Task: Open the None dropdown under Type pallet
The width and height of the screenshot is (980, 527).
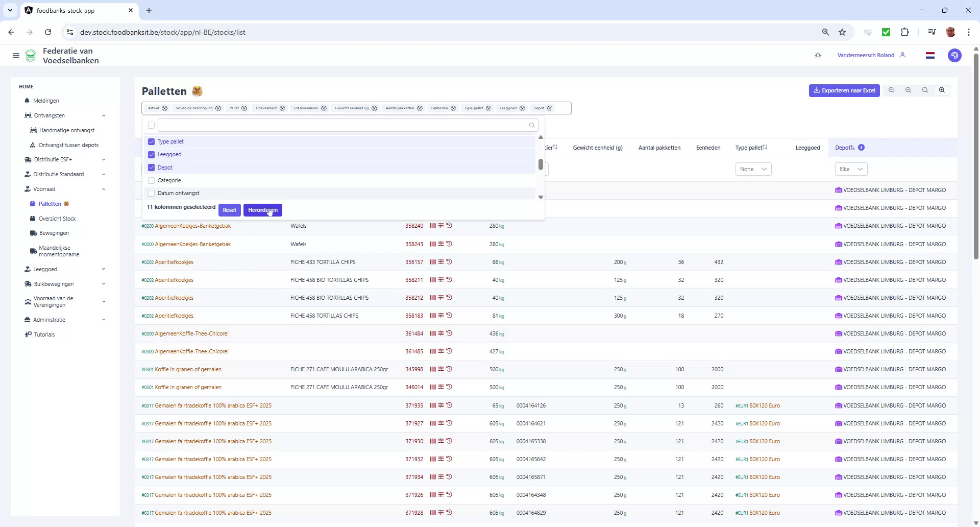Action: pos(752,169)
